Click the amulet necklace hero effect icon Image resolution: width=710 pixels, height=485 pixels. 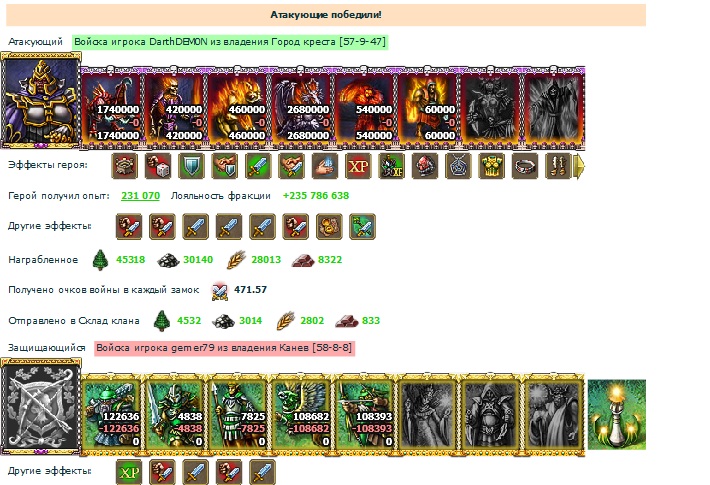pyautogui.click(x=458, y=166)
